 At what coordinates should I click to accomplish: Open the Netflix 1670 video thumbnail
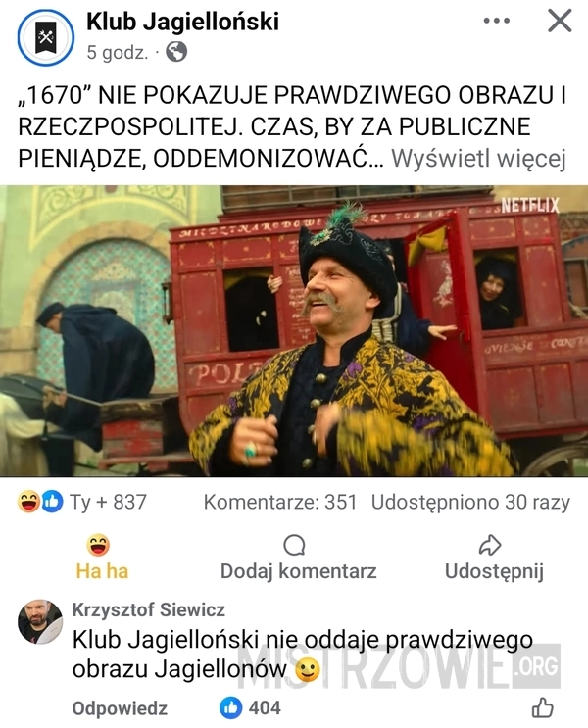[294, 331]
